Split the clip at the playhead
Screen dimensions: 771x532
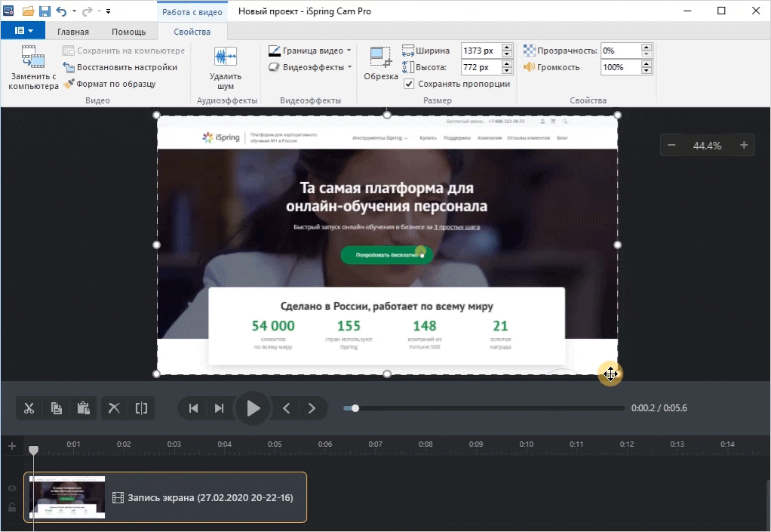(x=141, y=408)
